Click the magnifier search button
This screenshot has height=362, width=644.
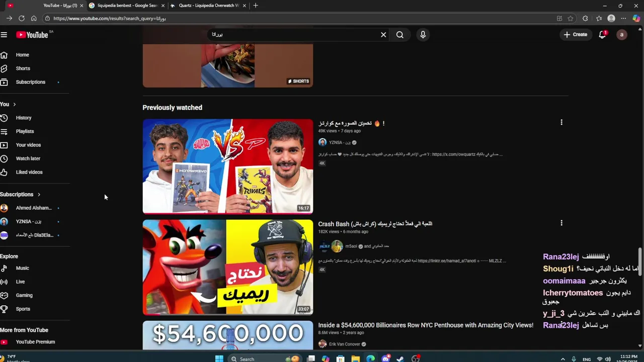[399, 35]
